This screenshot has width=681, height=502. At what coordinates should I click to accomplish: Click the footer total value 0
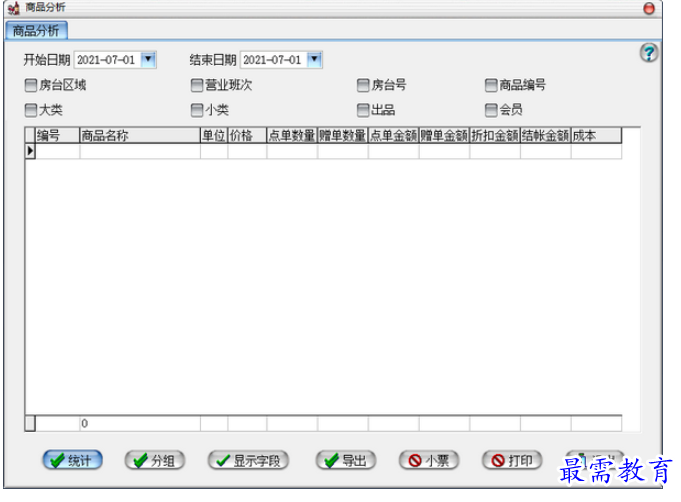pos(85,423)
